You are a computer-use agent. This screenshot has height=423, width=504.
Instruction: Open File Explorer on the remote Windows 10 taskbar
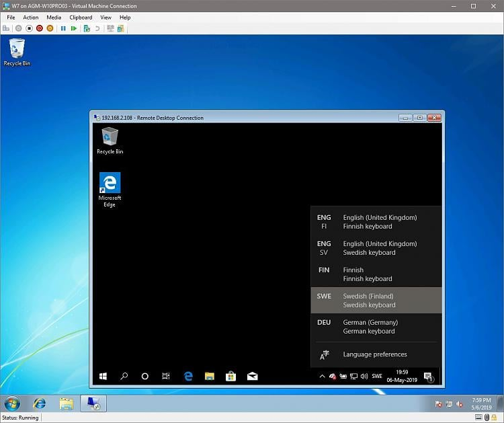point(210,376)
